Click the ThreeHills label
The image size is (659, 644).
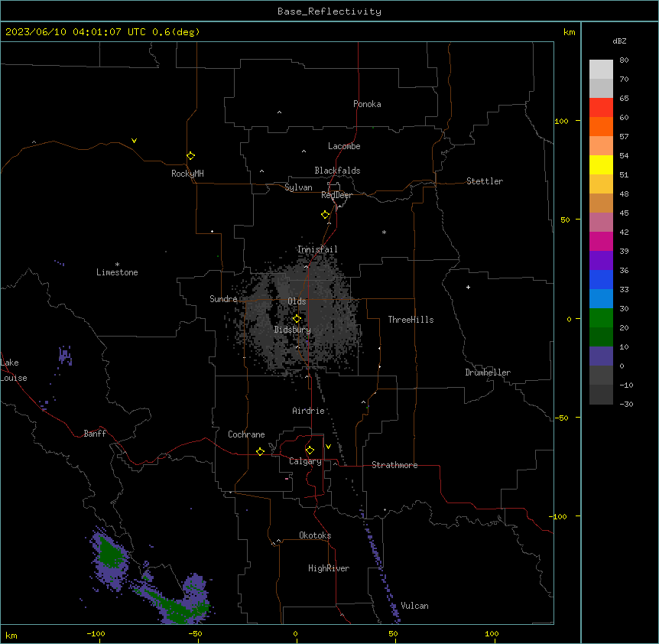(x=411, y=320)
